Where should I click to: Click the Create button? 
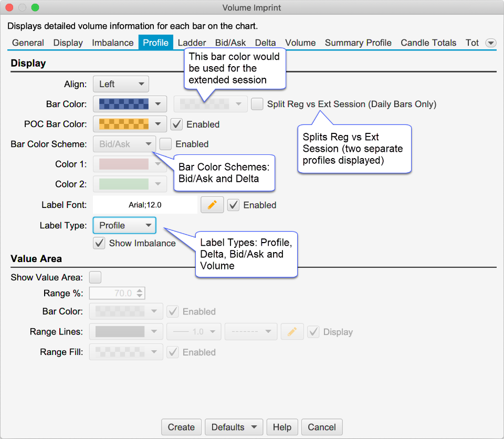point(181,427)
